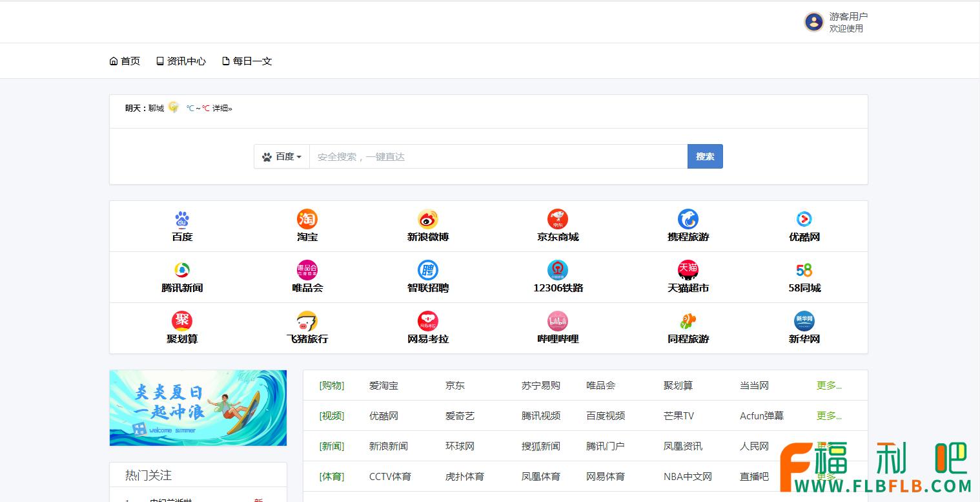Screen dimensions: 980x502
Task: Open the 58同城 icon
Action: (x=804, y=270)
